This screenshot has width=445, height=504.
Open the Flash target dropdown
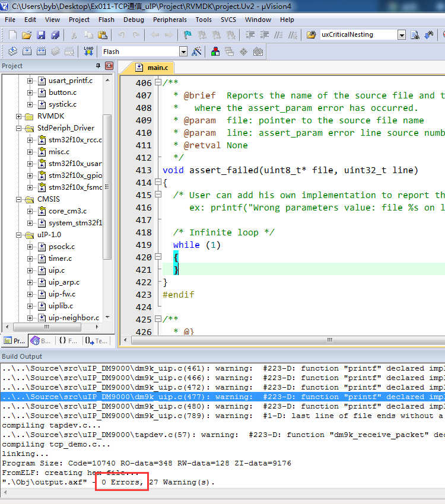point(183,52)
